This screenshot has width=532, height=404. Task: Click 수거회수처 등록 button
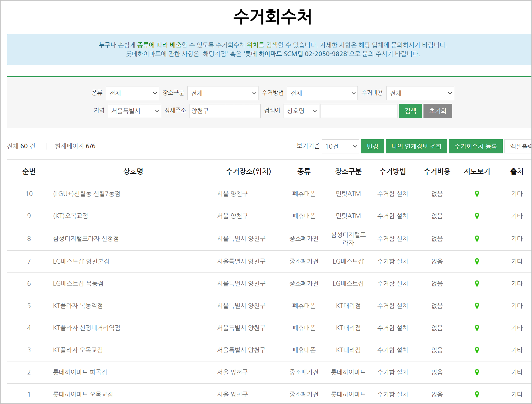(x=476, y=146)
